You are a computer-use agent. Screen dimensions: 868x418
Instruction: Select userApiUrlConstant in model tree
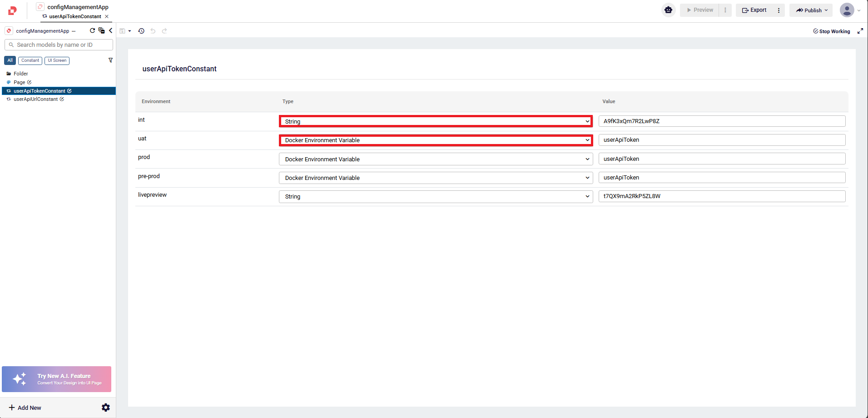click(x=35, y=99)
